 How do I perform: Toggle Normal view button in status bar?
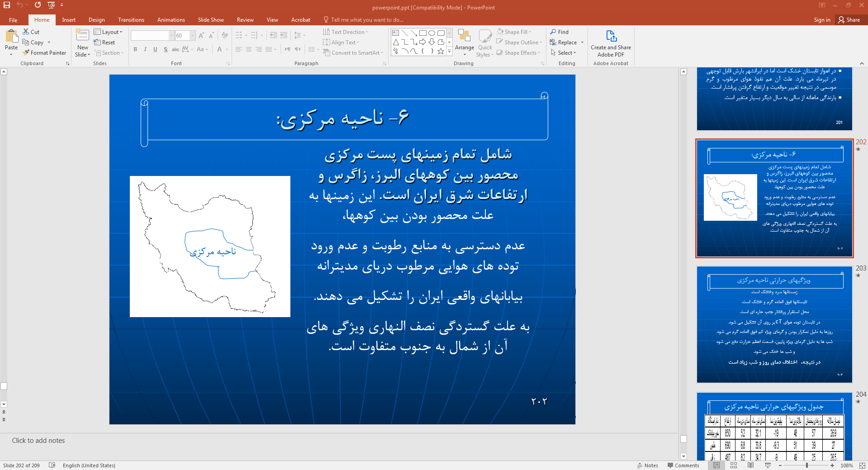click(x=716, y=465)
